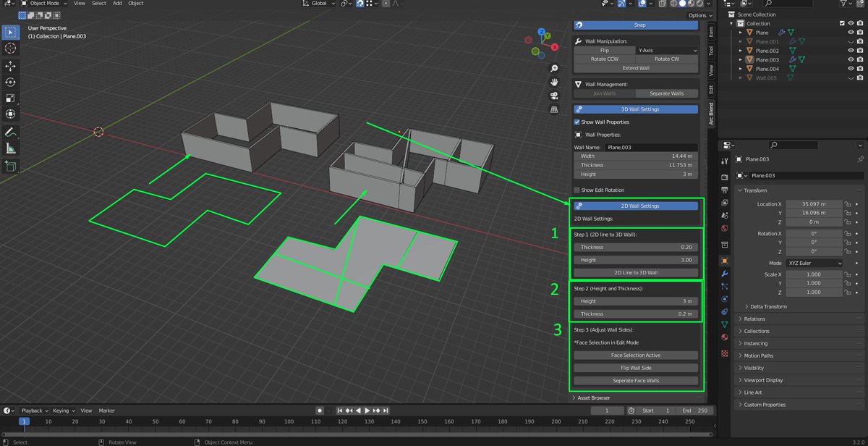Open the View menu in viewport header
Viewport: 868px width, 446px height.
pyautogui.click(x=80, y=4)
